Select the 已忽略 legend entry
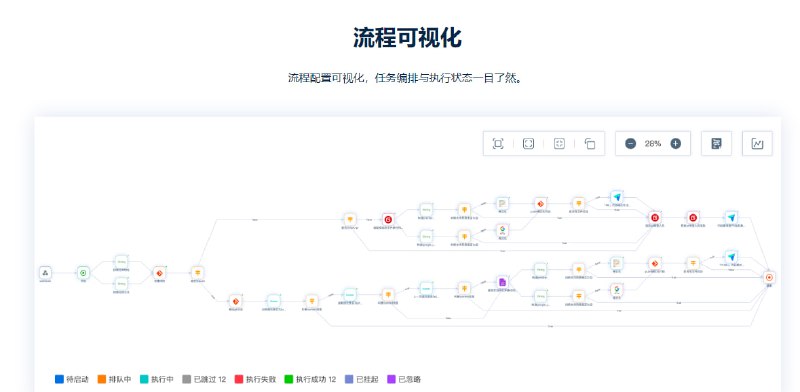This screenshot has width=800, height=392. pos(404,379)
